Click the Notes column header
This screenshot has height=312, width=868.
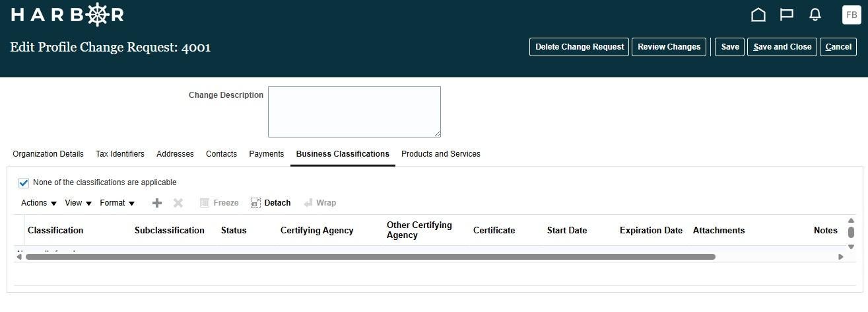click(x=826, y=230)
